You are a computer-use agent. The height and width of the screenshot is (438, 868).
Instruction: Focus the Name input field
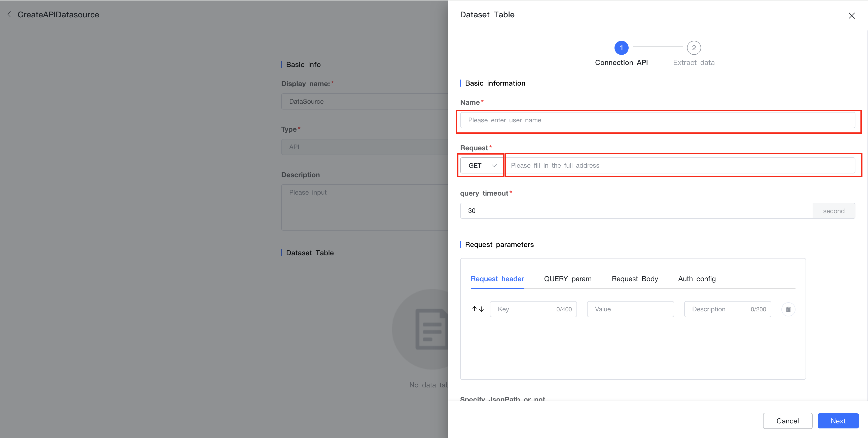pyautogui.click(x=657, y=120)
